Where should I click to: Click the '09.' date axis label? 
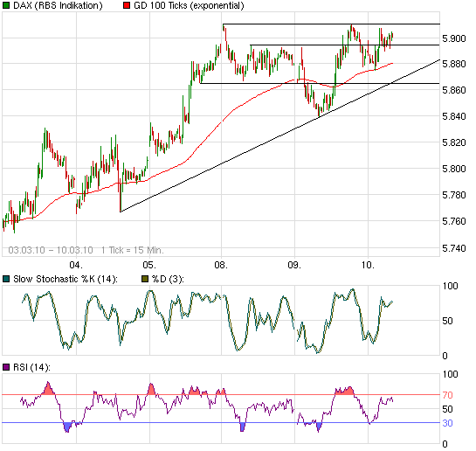[x=294, y=265]
